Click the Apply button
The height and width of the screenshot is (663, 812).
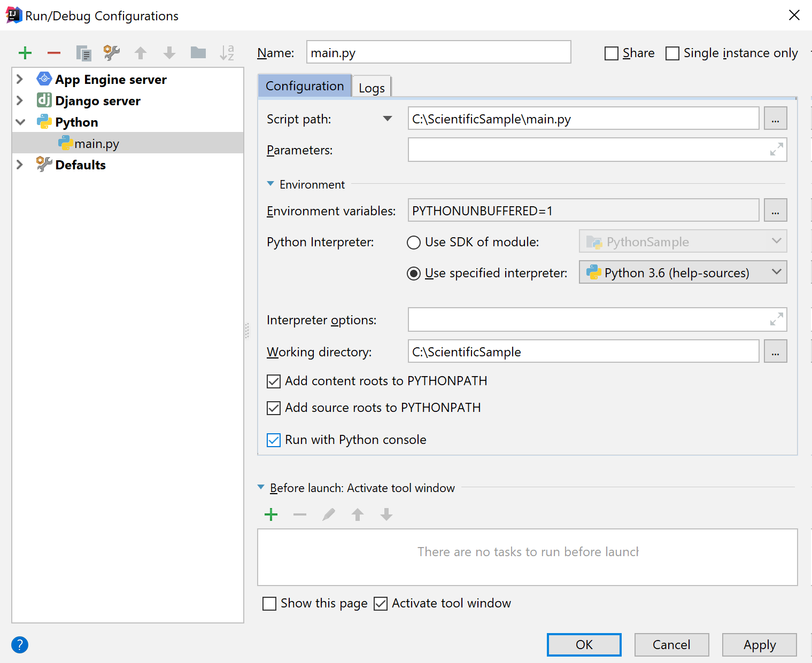759,645
